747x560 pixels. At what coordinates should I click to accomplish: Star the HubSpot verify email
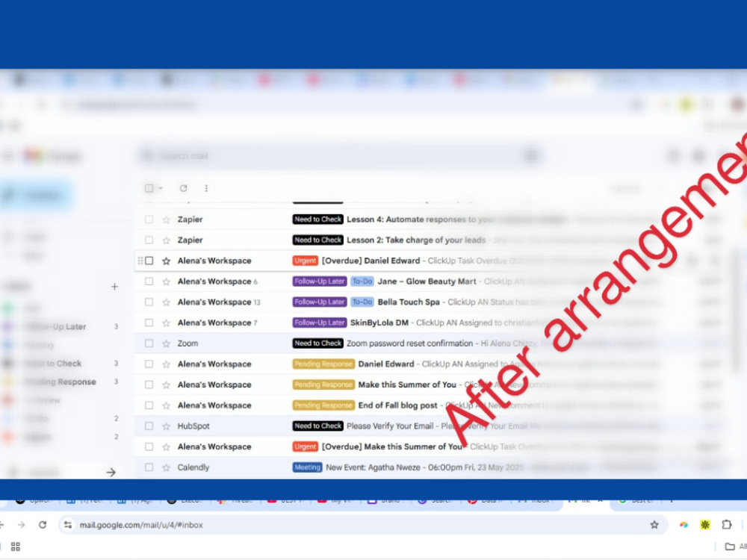(167, 426)
